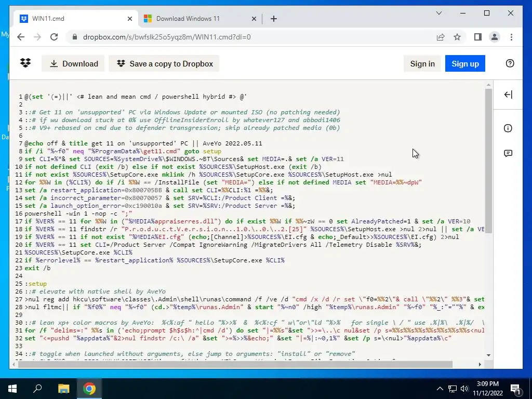Click line 16 powershell command
The image size is (532, 399).
78,214
